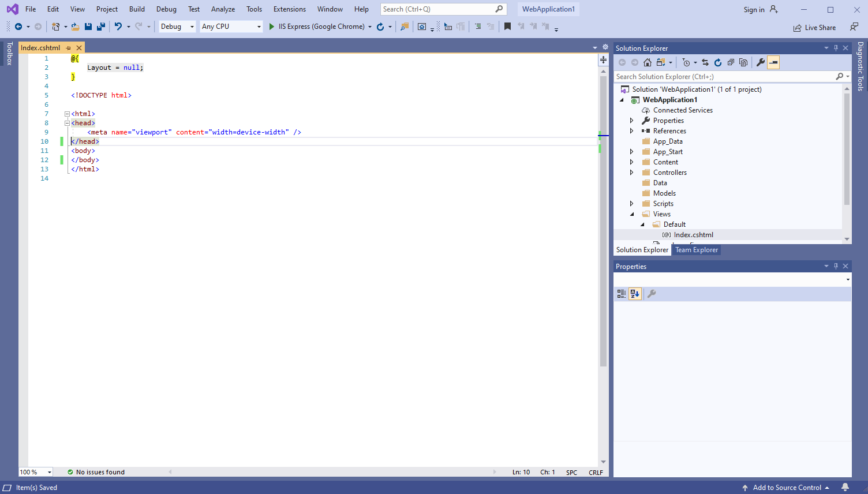
Task: Switch Properties panel to Categorized view
Action: (x=622, y=294)
